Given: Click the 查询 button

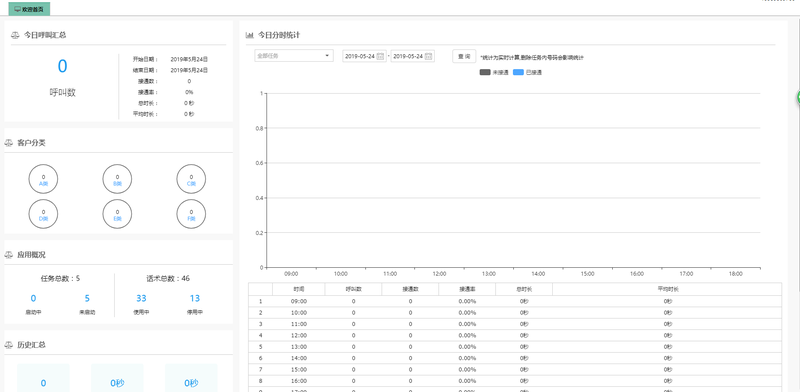Looking at the screenshot, I should [x=464, y=56].
